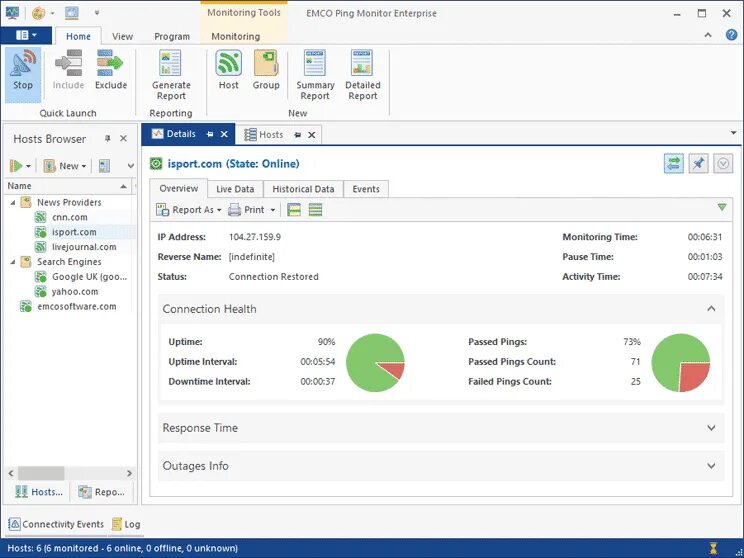Open the View ribbon tab

pyautogui.click(x=122, y=36)
